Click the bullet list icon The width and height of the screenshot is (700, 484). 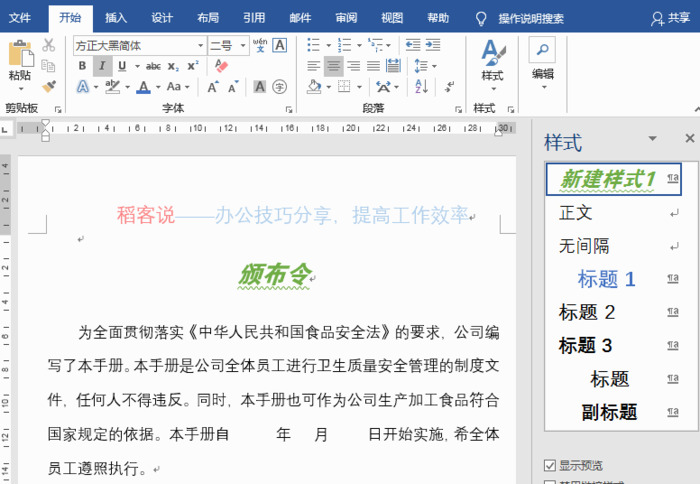pos(313,45)
